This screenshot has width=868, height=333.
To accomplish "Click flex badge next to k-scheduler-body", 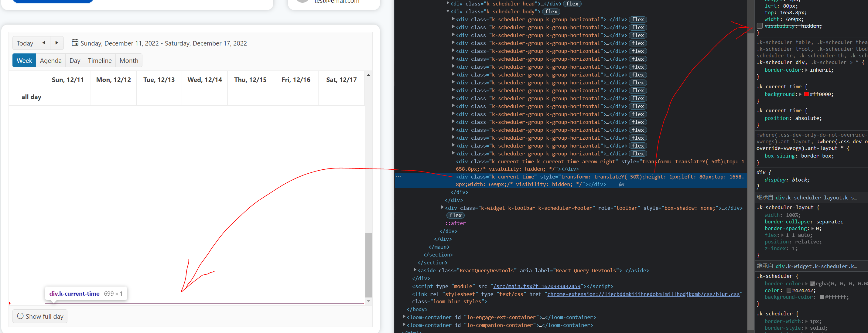I will 551,12.
